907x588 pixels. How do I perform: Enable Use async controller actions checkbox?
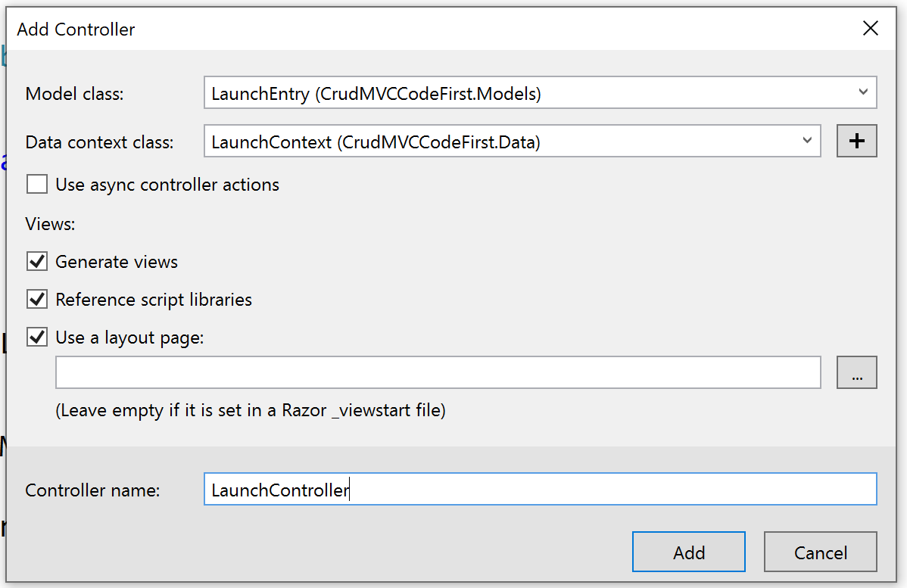(x=37, y=185)
